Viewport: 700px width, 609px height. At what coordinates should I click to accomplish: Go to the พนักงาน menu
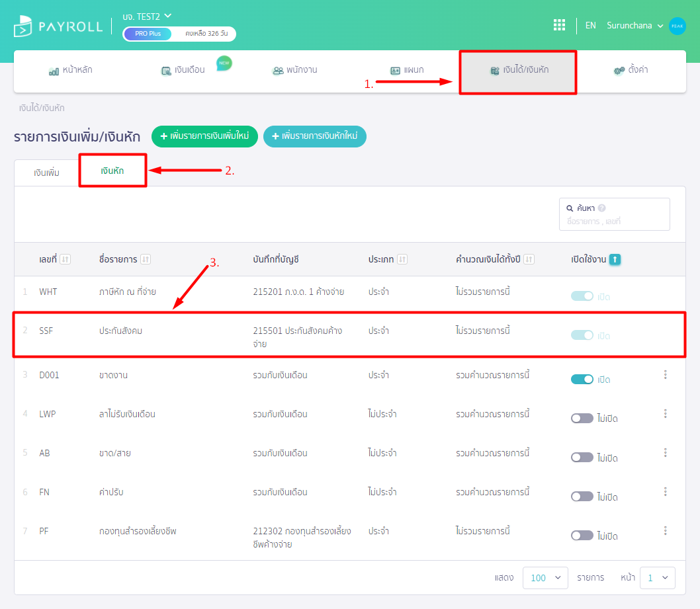(295, 70)
